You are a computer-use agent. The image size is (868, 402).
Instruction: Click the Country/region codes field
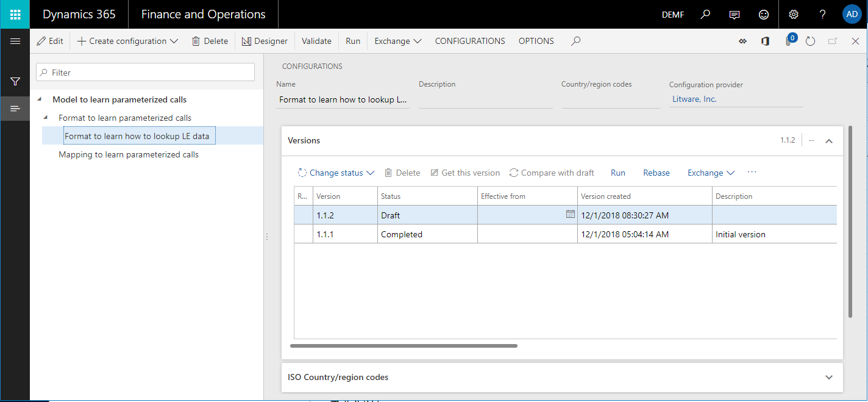click(x=611, y=99)
